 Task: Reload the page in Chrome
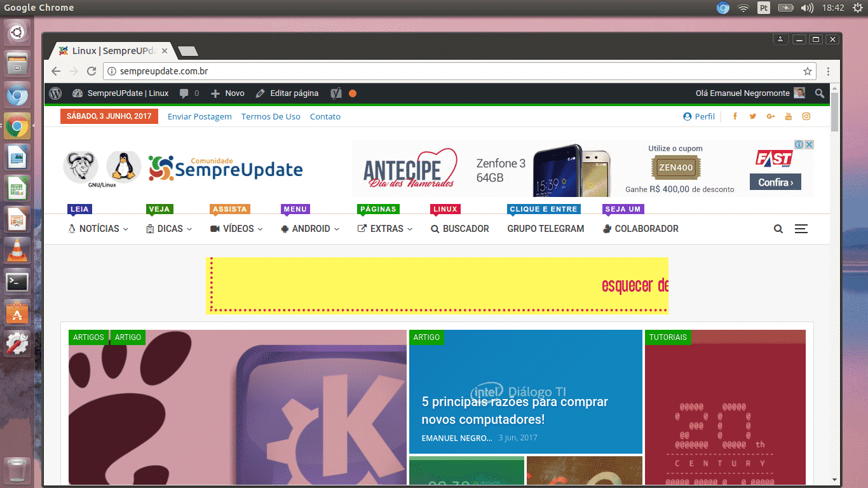(92, 71)
